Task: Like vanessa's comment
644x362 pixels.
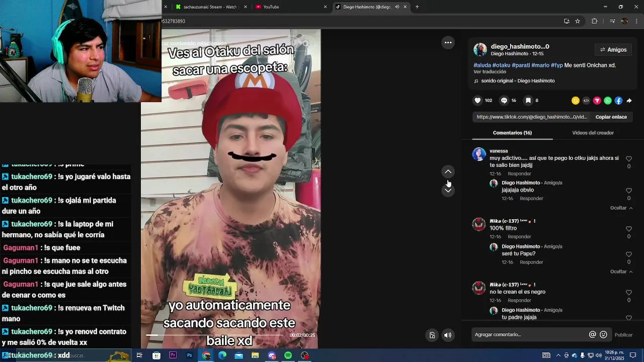Action: 628,159
